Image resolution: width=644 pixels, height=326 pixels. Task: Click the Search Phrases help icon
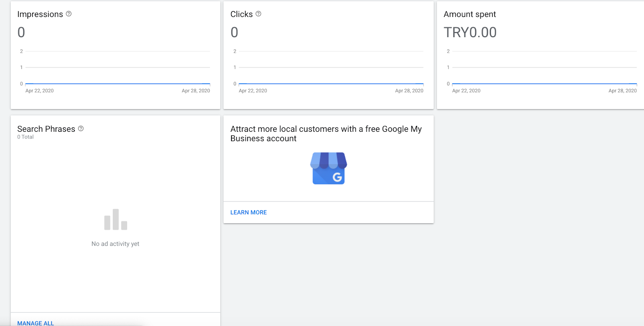[x=81, y=129]
